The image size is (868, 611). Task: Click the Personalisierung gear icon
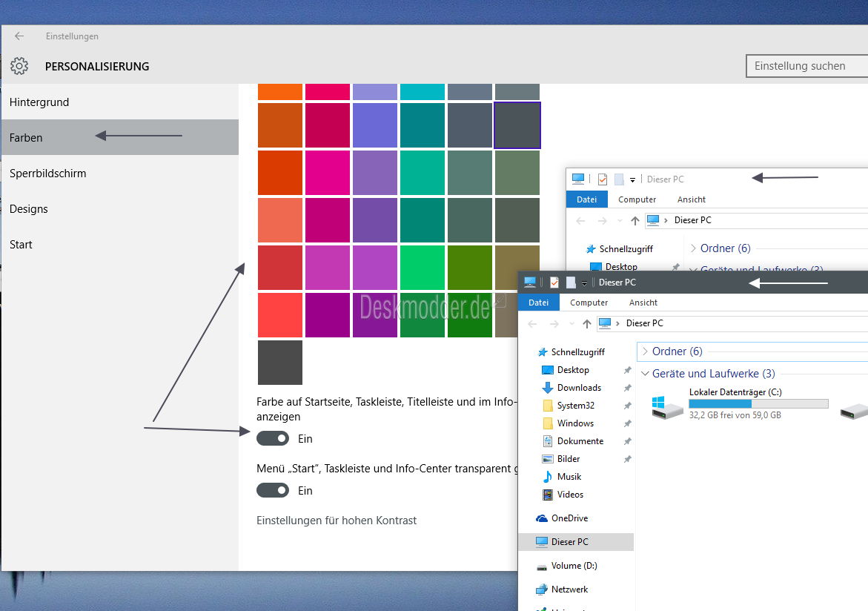coord(19,66)
